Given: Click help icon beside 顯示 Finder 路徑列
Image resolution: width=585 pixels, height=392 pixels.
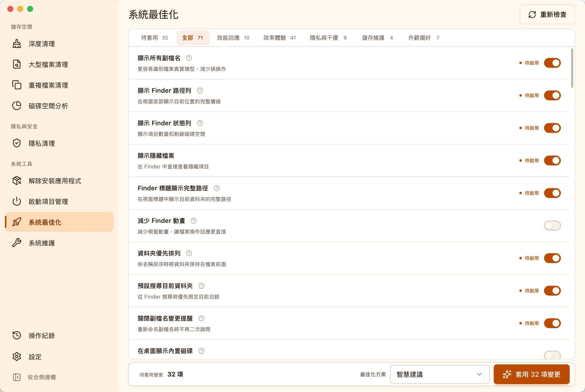Looking at the screenshot, I should [x=200, y=90].
